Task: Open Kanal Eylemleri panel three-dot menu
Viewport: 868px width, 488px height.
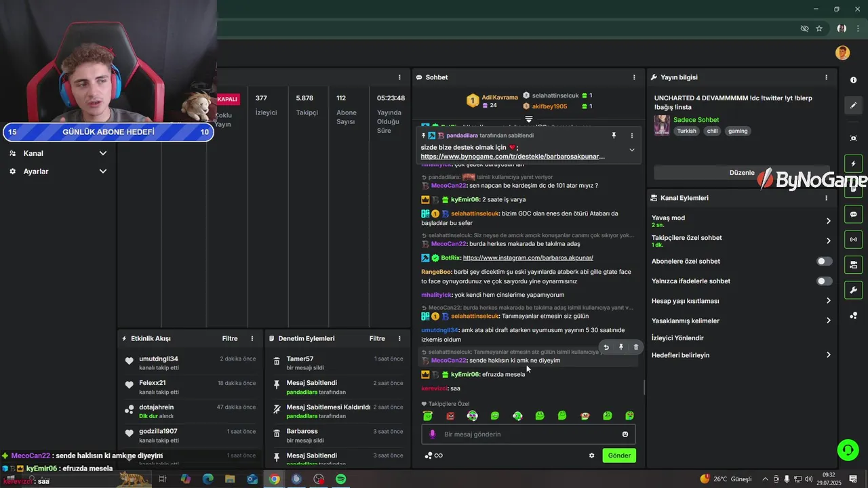Action: 826,198
